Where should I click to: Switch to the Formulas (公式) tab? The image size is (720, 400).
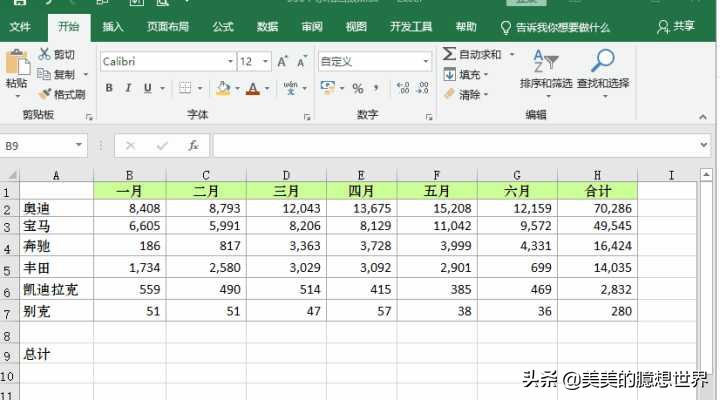(x=223, y=27)
